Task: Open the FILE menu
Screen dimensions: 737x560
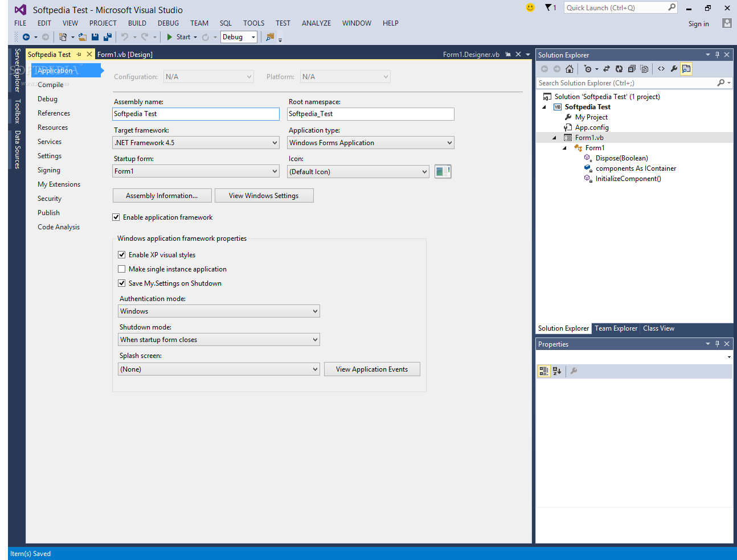Action: (x=21, y=23)
